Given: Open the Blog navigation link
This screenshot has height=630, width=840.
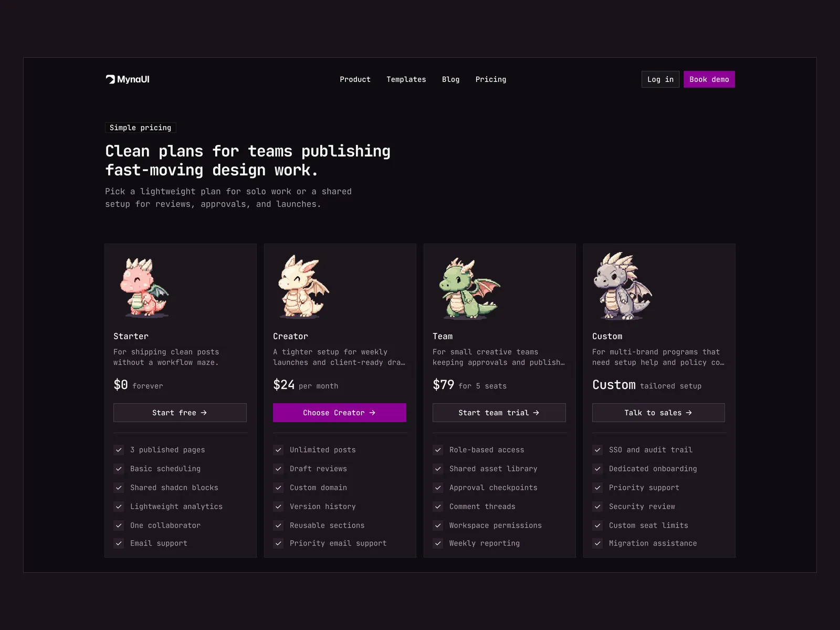Looking at the screenshot, I should pos(450,79).
